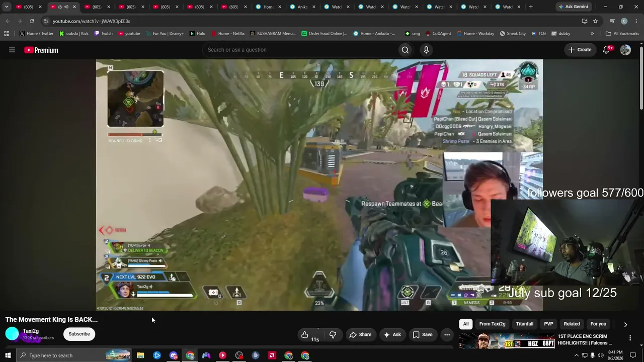Open the 1ST PLACE ENC SCRIM thumbnail

pyautogui.click(x=507, y=340)
